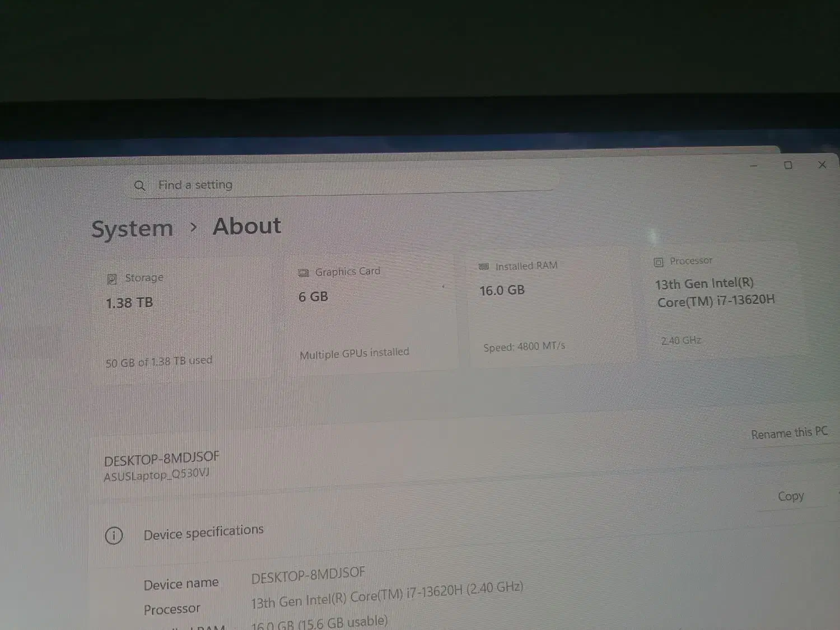Click the Graphics Card icon
This screenshot has width=840, height=630.
304,273
